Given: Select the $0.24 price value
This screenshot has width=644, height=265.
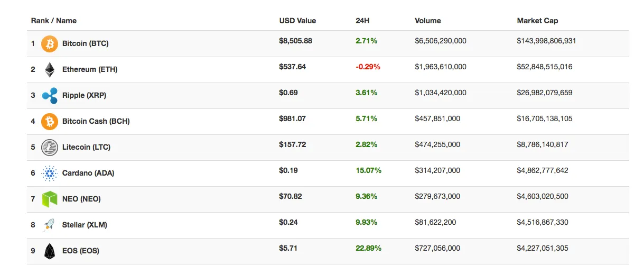Looking at the screenshot, I should click(x=288, y=222).
